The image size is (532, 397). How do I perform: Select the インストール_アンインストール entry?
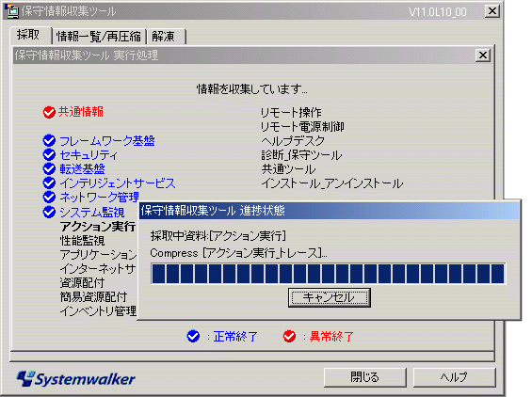click(332, 183)
